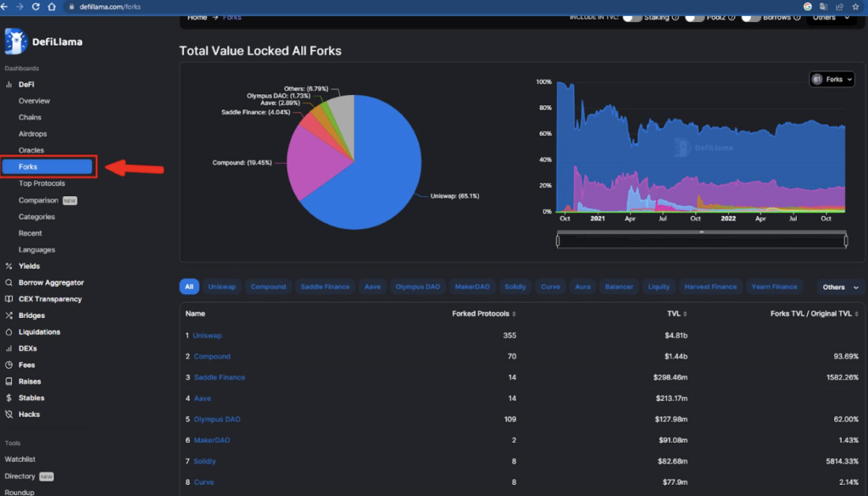
Task: Click the Borrow Aggregator search icon
Action: (8, 283)
